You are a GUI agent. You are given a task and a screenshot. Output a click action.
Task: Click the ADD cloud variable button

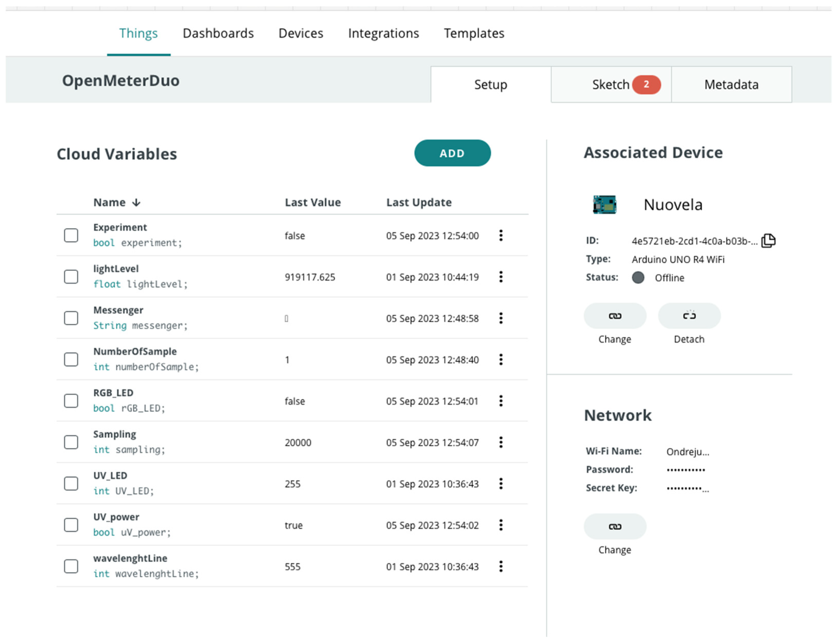click(452, 153)
